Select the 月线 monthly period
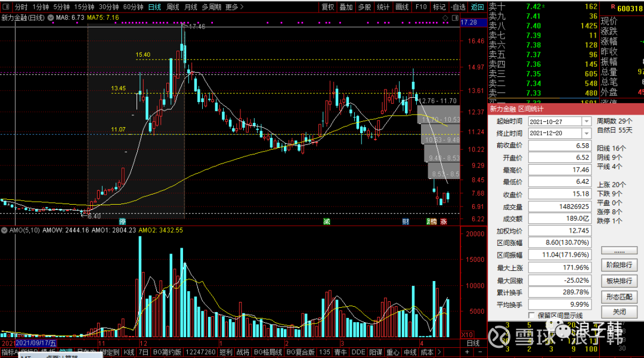This screenshot has height=358, width=644. (x=191, y=7)
